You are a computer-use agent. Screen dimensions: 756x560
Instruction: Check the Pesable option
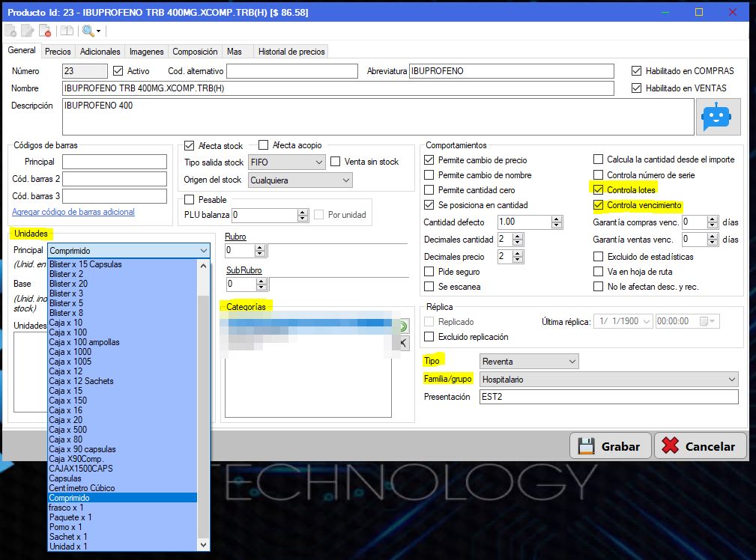tap(190, 199)
